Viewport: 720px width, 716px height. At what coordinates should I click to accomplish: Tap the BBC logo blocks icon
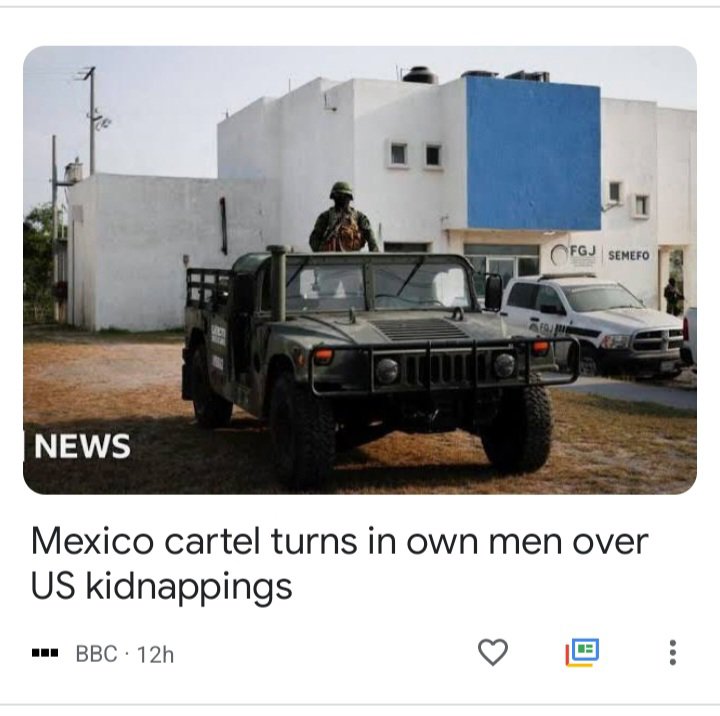tap(45, 653)
